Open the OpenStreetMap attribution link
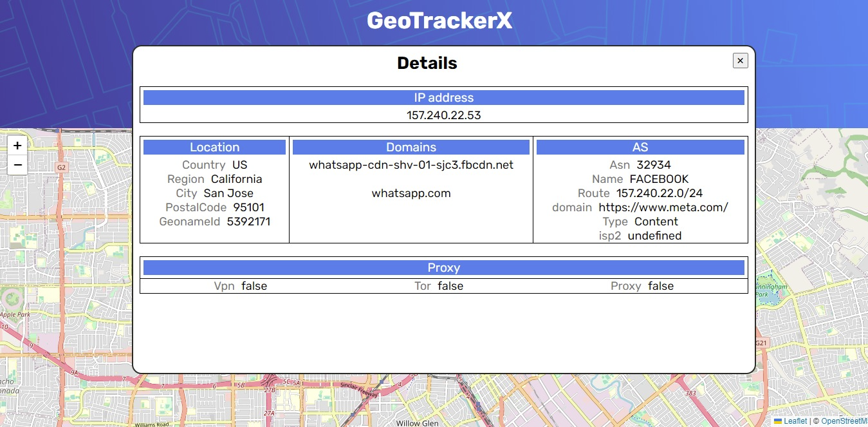The image size is (868, 427). click(x=844, y=421)
